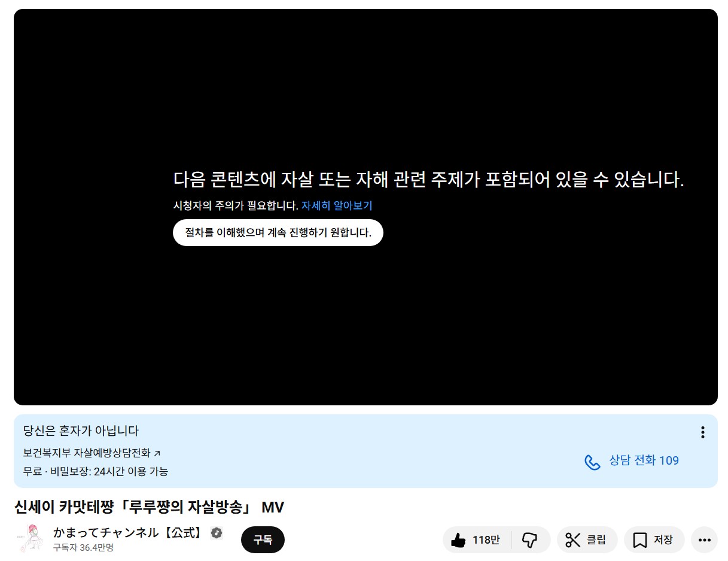
Task: Open the vertical dots menu in the blue panel
Action: pyautogui.click(x=702, y=432)
